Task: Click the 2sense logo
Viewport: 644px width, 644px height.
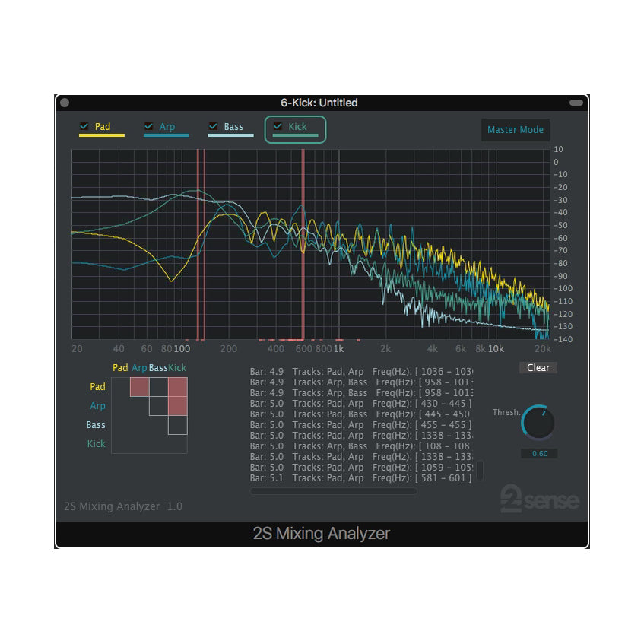Action: click(x=541, y=499)
